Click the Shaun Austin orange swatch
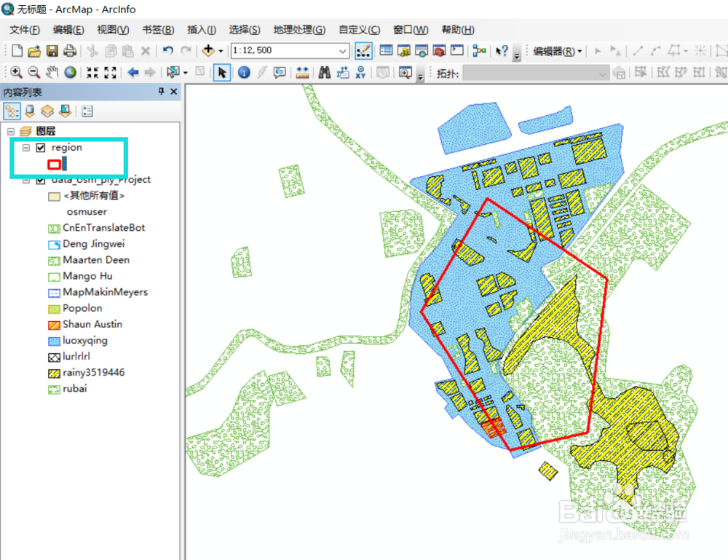 coord(55,325)
